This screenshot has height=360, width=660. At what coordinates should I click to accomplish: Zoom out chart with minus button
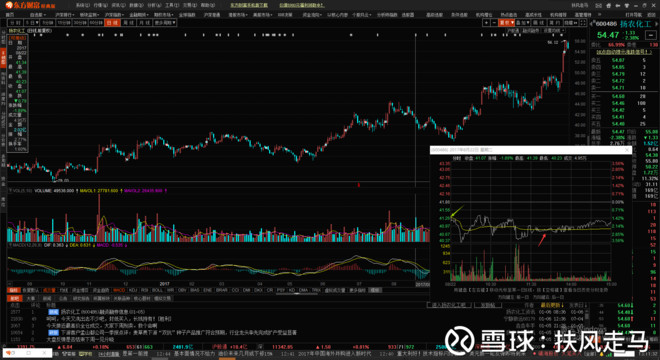(x=494, y=22)
